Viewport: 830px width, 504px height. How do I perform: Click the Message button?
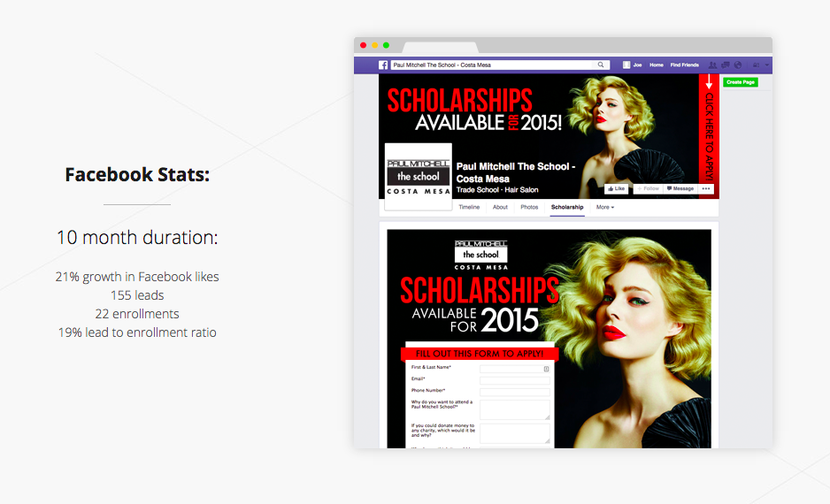(x=680, y=189)
